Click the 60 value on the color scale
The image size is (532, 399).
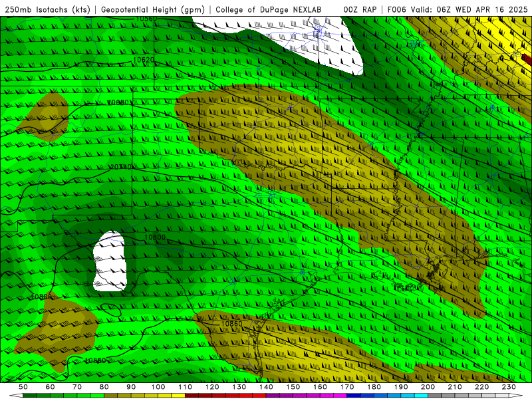(50, 387)
